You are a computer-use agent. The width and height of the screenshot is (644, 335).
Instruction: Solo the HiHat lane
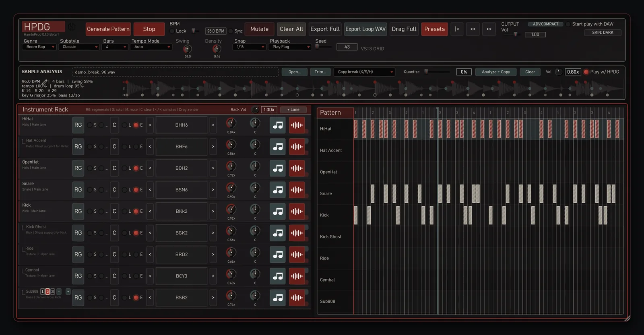pos(90,125)
